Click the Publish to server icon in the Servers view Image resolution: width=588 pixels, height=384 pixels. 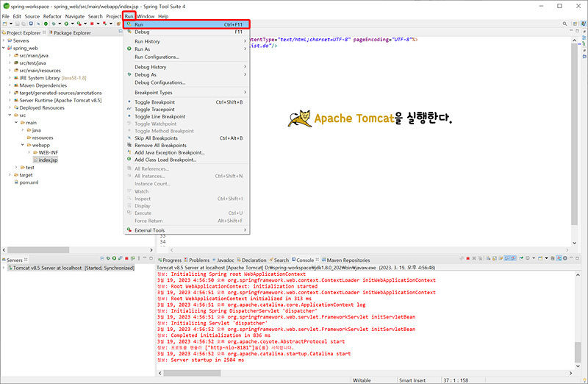pos(133,258)
